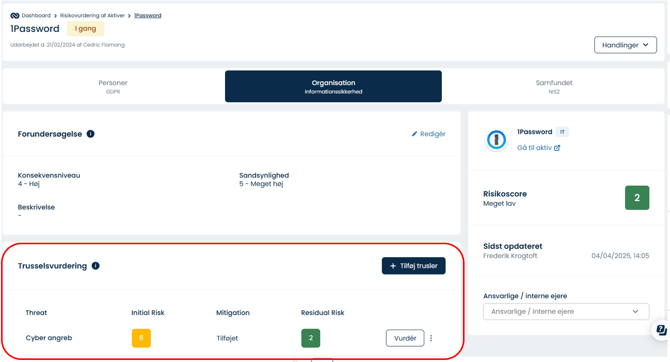Image resolution: width=670 pixels, height=362 pixels.
Task: Click the Forundersøgelse info icon
Action: 91,134
